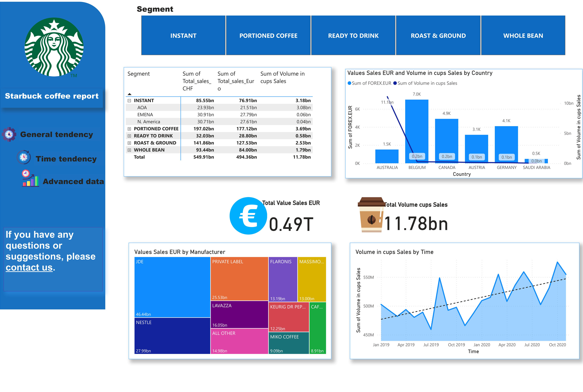Screen dimensions: 583x392
Task: Click the 0.49T total value card
Action: coord(291,224)
